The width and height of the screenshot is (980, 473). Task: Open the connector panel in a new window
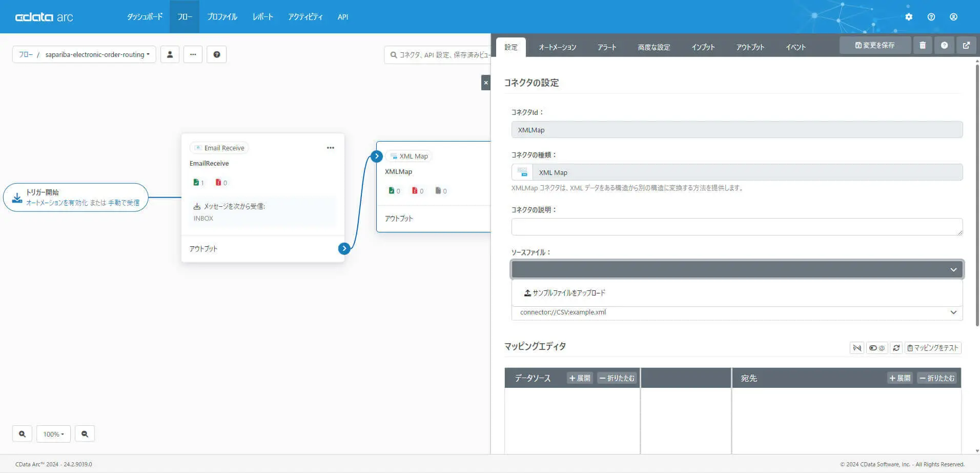[x=966, y=45]
